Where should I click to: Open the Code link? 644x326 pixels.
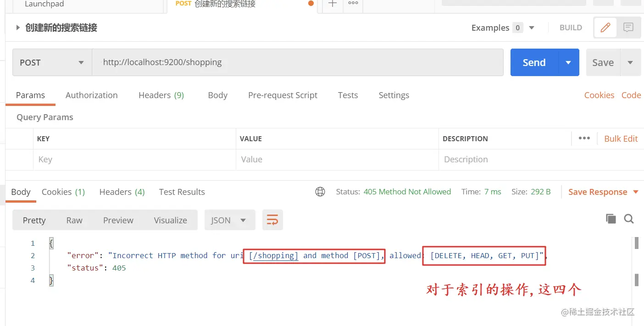point(631,95)
